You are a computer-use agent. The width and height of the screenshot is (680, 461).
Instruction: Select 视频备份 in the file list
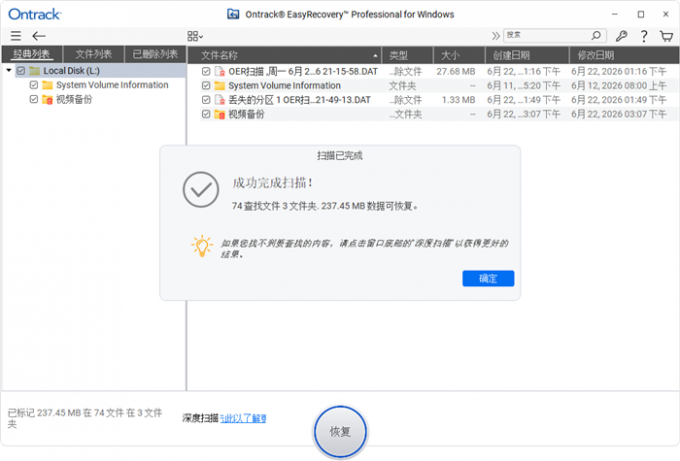pyautogui.click(x=246, y=114)
